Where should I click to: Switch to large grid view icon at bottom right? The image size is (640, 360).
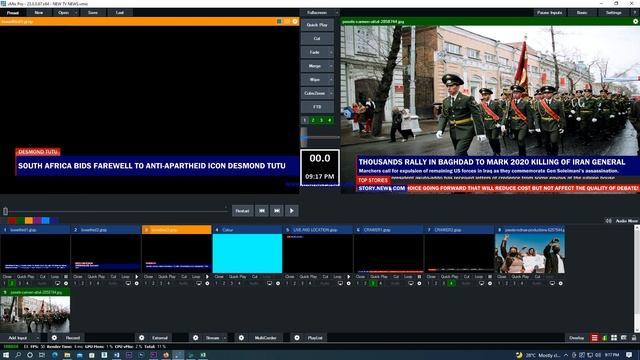pyautogui.click(x=614, y=338)
